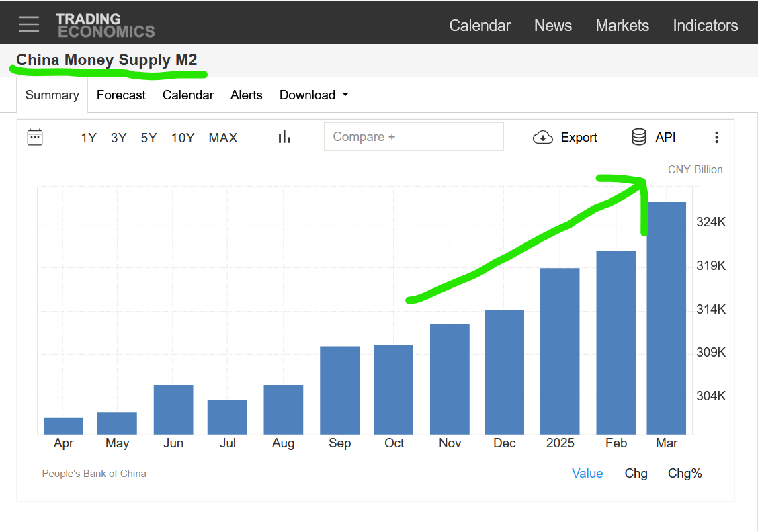Set chart range to MAX
758x532 pixels.
pyautogui.click(x=223, y=138)
